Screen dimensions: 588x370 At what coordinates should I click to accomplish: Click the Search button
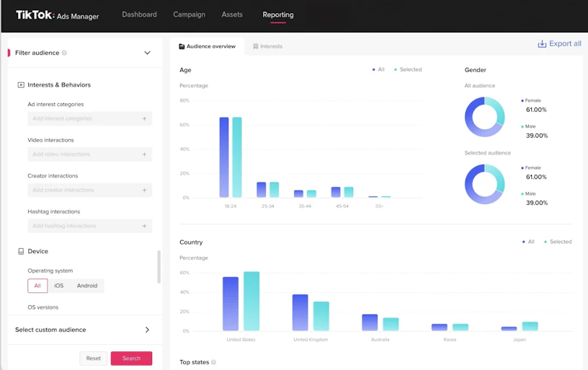pyautogui.click(x=131, y=358)
